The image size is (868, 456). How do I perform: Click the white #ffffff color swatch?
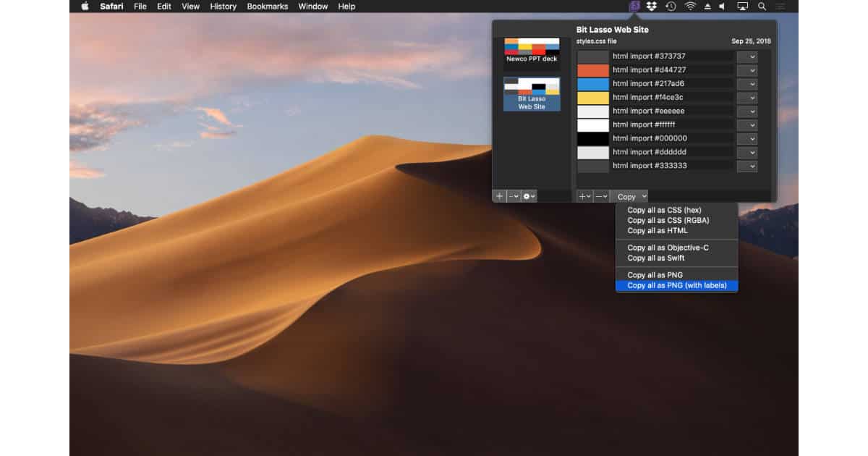pyautogui.click(x=593, y=125)
